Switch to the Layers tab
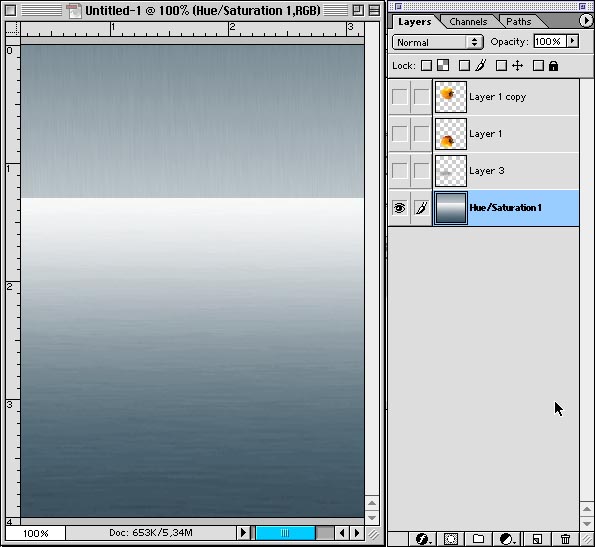The width and height of the screenshot is (595, 547). [414, 22]
